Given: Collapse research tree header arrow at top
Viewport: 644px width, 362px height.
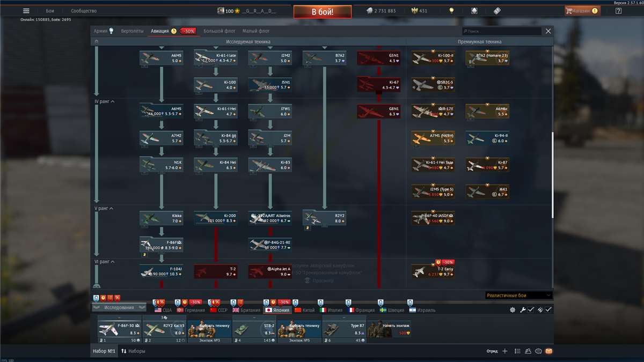Looking at the screenshot, I should pyautogui.click(x=97, y=41).
